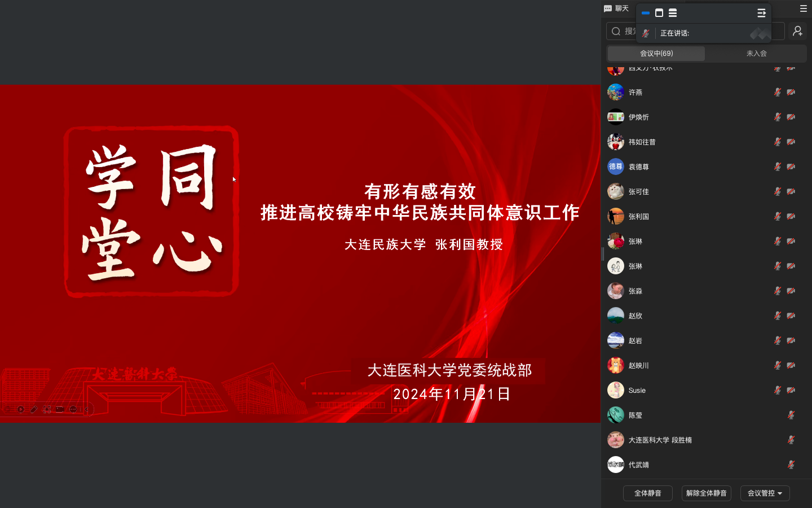The width and height of the screenshot is (812, 508).
Task: Click 张可佳's camera-off icon
Action: click(x=791, y=191)
